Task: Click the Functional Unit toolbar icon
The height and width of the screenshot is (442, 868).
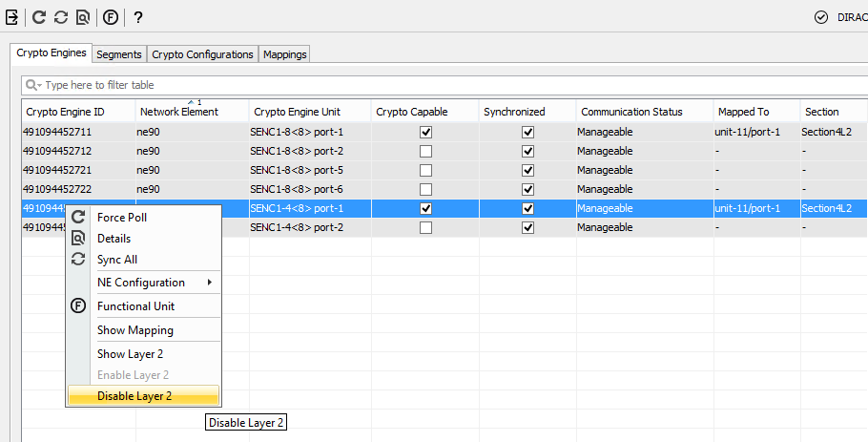Action: tap(111, 17)
